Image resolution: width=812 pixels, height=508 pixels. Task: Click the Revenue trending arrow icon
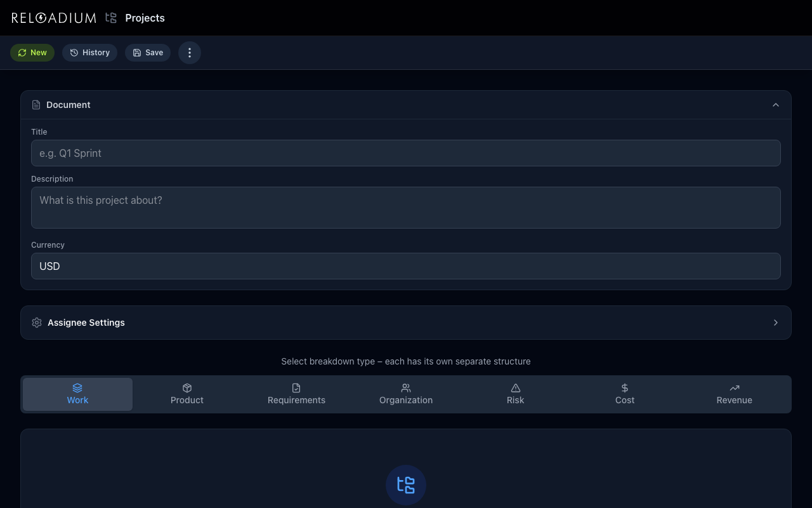click(734, 388)
